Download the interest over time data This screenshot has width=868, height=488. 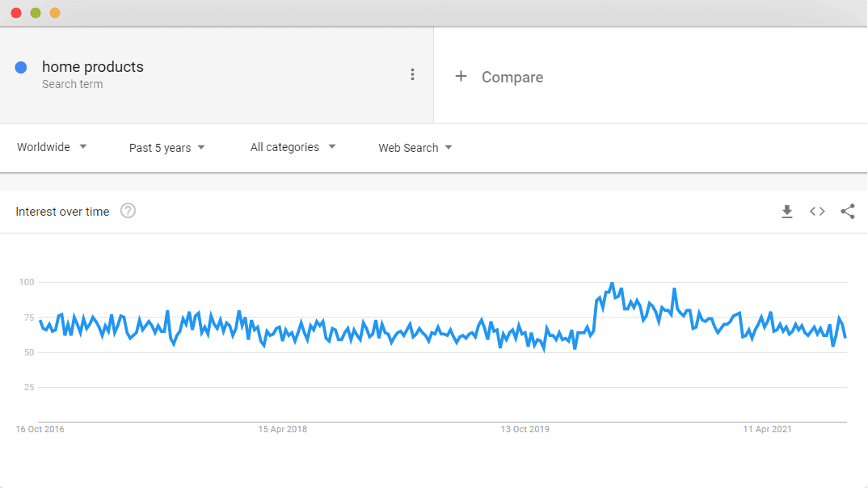786,212
